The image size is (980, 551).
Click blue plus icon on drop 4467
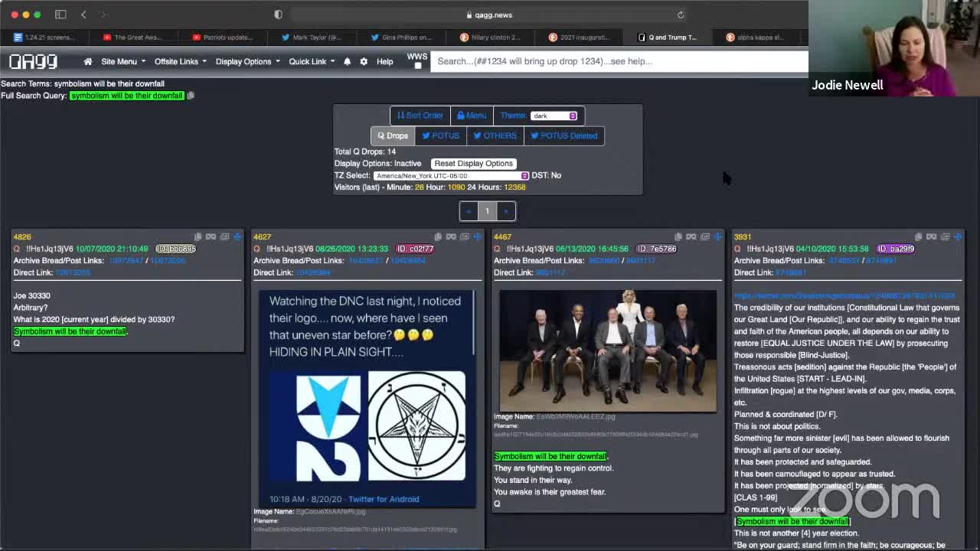(718, 236)
